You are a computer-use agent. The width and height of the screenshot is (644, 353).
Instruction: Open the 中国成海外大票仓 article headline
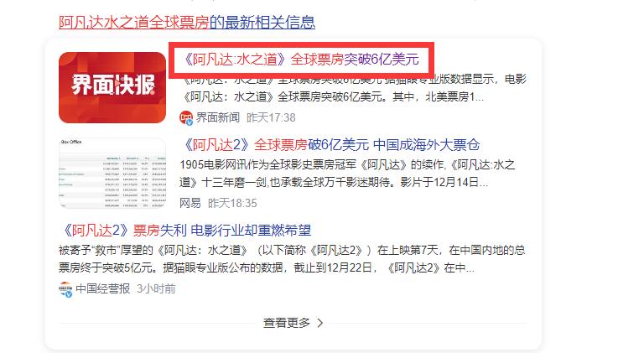point(330,145)
